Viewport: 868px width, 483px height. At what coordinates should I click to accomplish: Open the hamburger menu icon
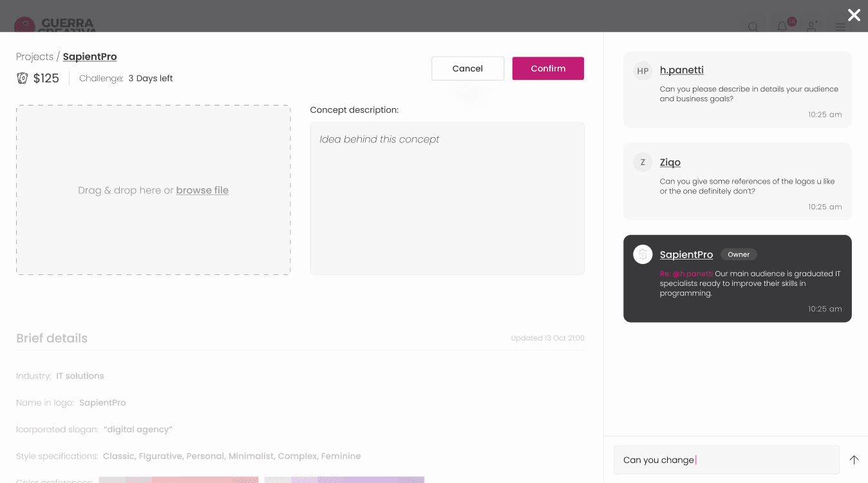coord(841,27)
